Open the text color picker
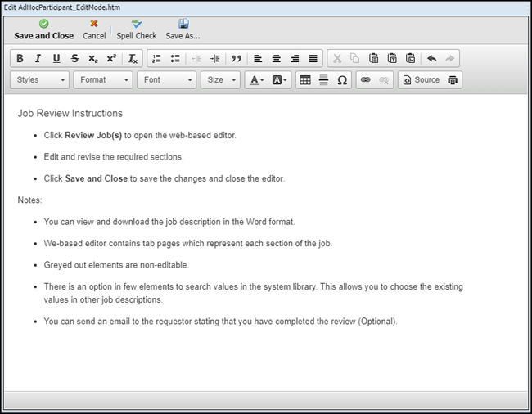532x414 pixels. (256, 80)
